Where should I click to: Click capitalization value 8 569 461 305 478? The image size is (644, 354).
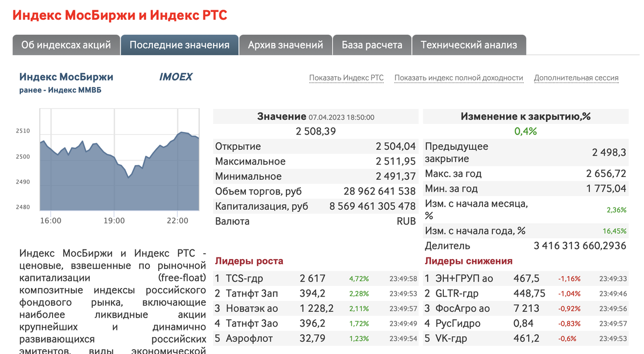pos(372,206)
